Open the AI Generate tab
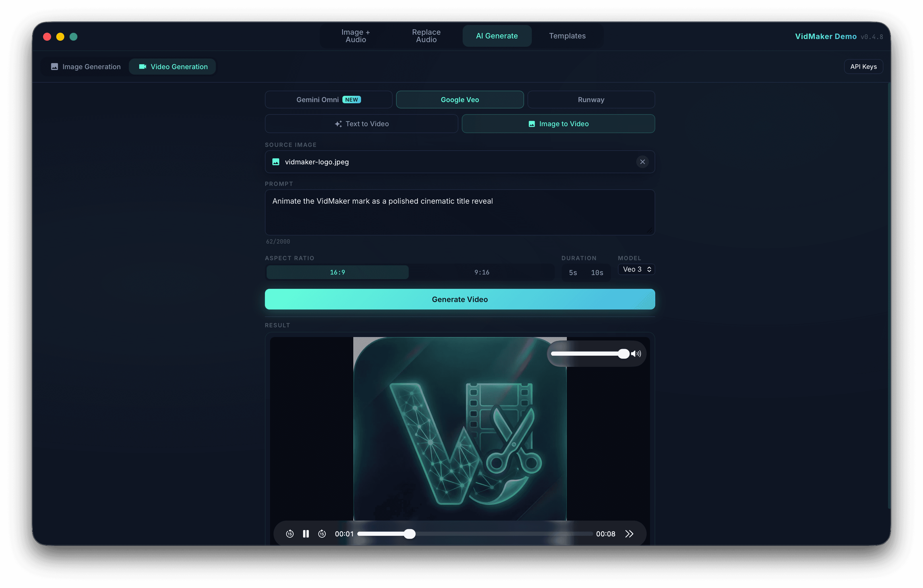 point(497,36)
